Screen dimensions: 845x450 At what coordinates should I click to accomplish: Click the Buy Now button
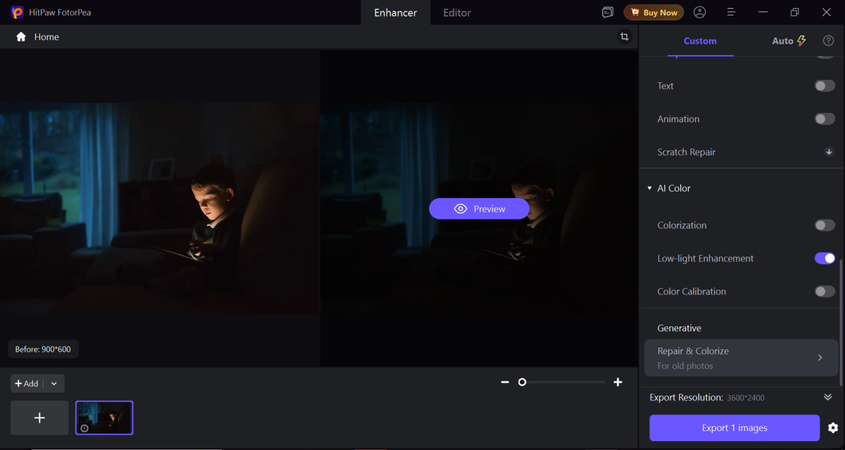[654, 12]
